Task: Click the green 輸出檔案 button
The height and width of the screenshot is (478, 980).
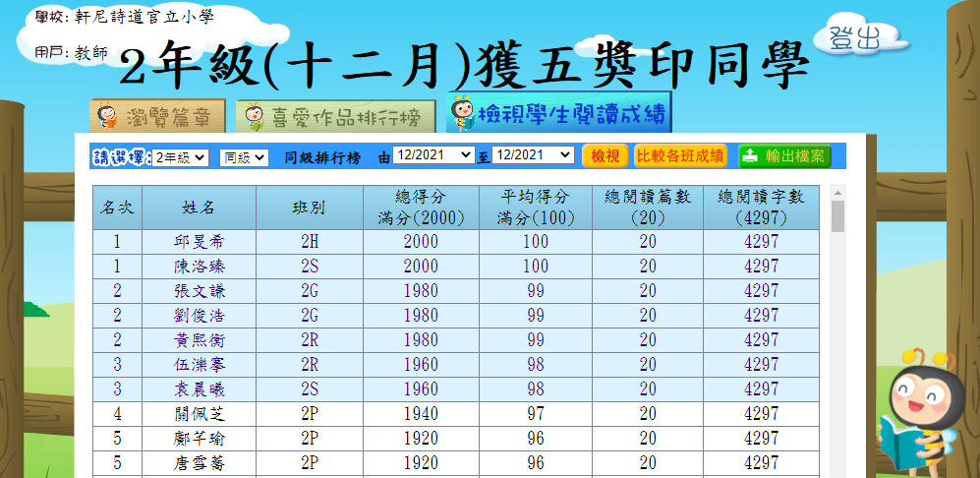Action: pos(784,155)
